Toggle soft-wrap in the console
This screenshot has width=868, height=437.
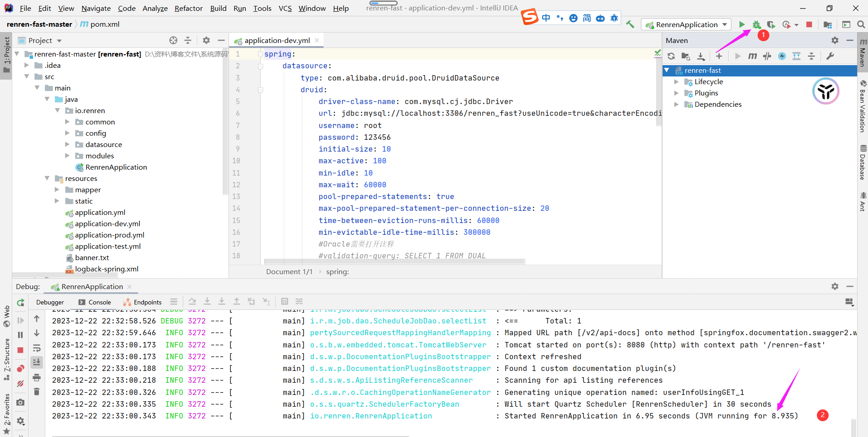[37, 348]
